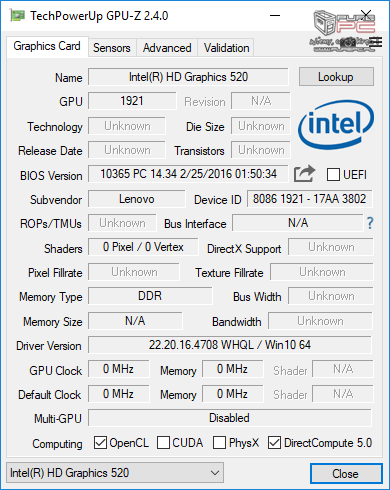Click the Driver Version field 22.20.16.4708 WHQL
The image size is (390, 490).
pyautogui.click(x=230, y=345)
